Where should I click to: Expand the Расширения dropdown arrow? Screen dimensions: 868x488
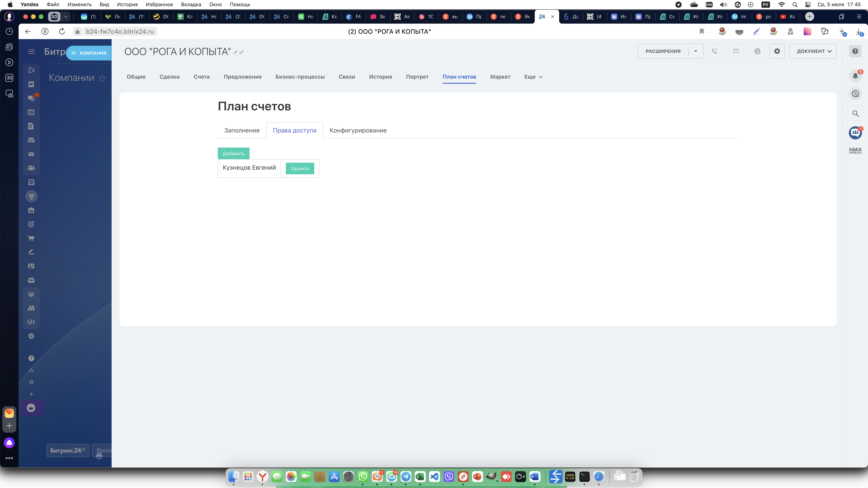tap(696, 51)
